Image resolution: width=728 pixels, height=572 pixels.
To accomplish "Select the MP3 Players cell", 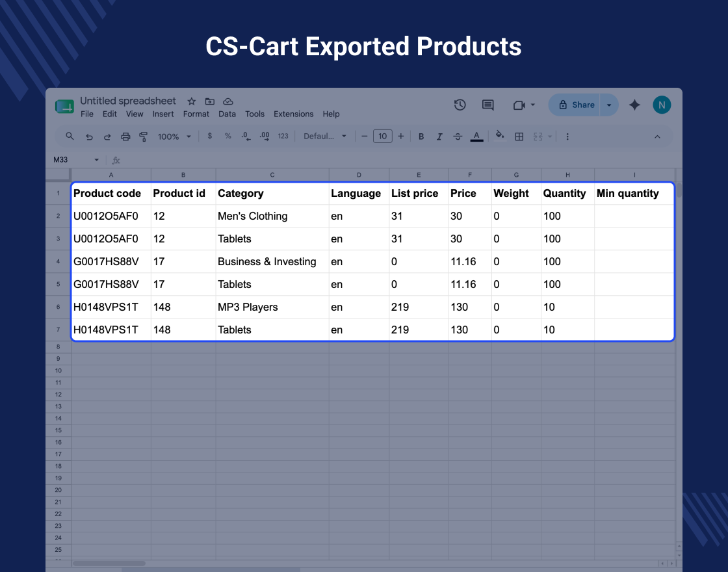I will [x=272, y=307].
